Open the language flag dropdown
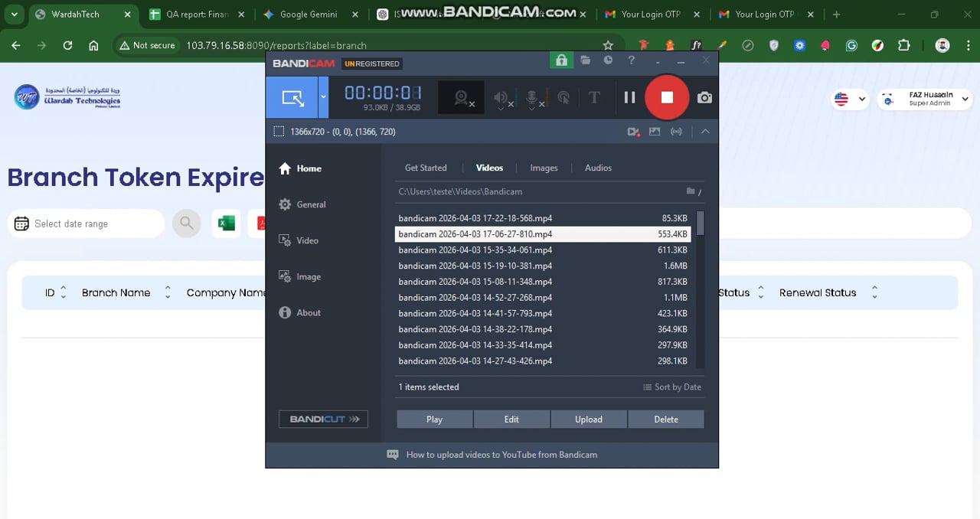This screenshot has width=980, height=519. tap(851, 99)
